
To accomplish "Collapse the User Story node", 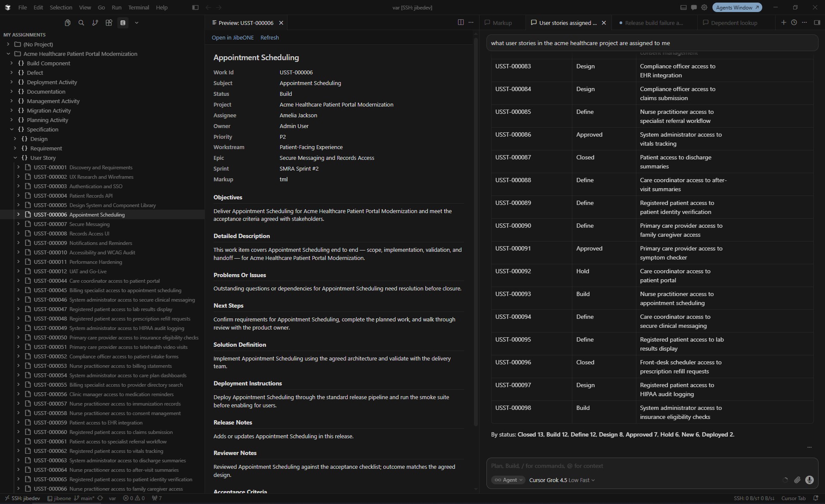I will point(15,158).
